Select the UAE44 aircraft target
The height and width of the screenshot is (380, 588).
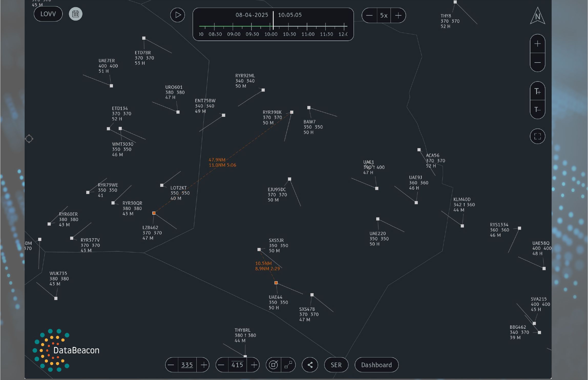pyautogui.click(x=276, y=283)
